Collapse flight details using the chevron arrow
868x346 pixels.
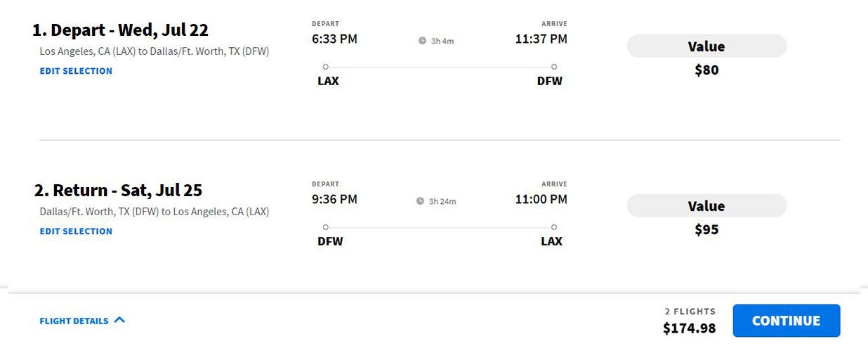pyautogui.click(x=119, y=320)
